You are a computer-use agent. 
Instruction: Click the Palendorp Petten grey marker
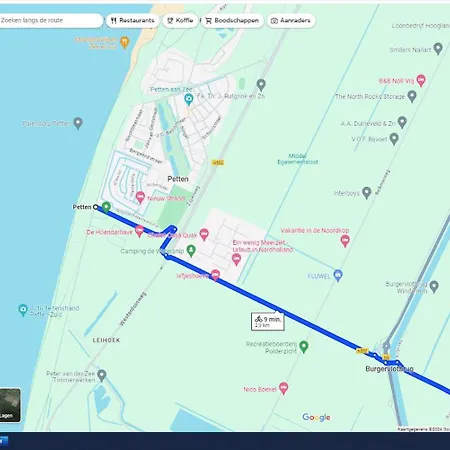pyautogui.click(x=78, y=123)
